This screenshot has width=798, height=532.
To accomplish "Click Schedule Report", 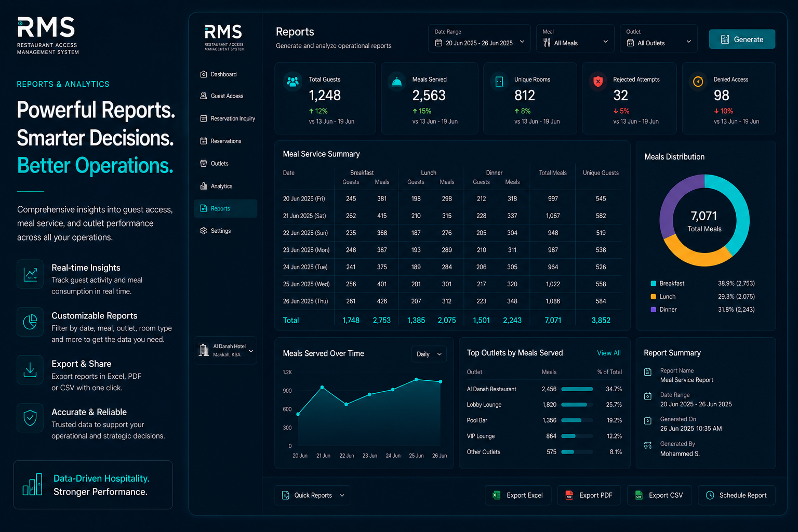I will 737,495.
